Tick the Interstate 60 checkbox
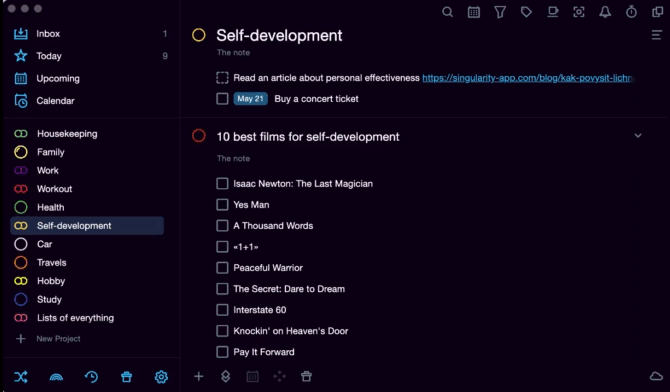This screenshot has width=670, height=392. (222, 310)
